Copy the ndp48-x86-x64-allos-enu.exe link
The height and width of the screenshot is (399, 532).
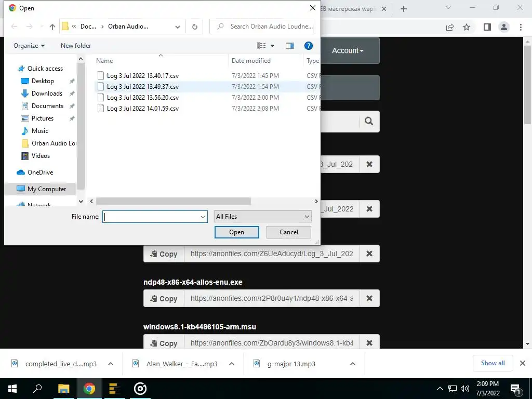[x=164, y=299]
